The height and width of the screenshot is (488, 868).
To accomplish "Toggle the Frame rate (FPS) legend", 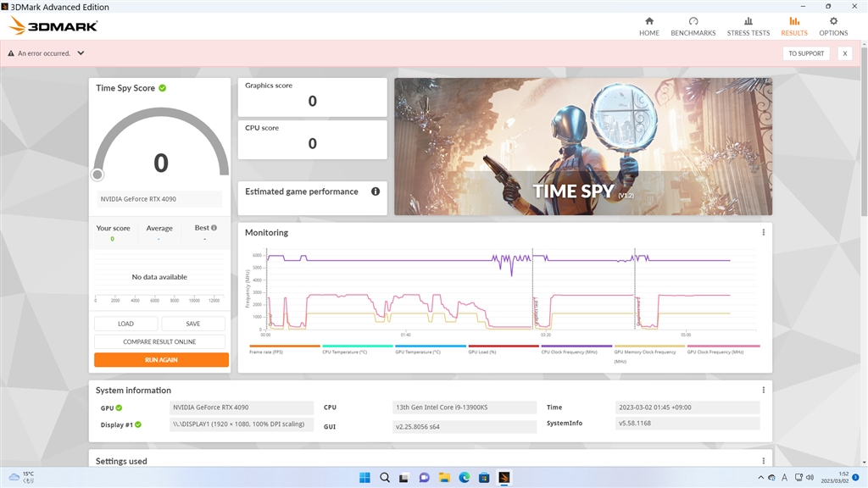I will (x=285, y=349).
